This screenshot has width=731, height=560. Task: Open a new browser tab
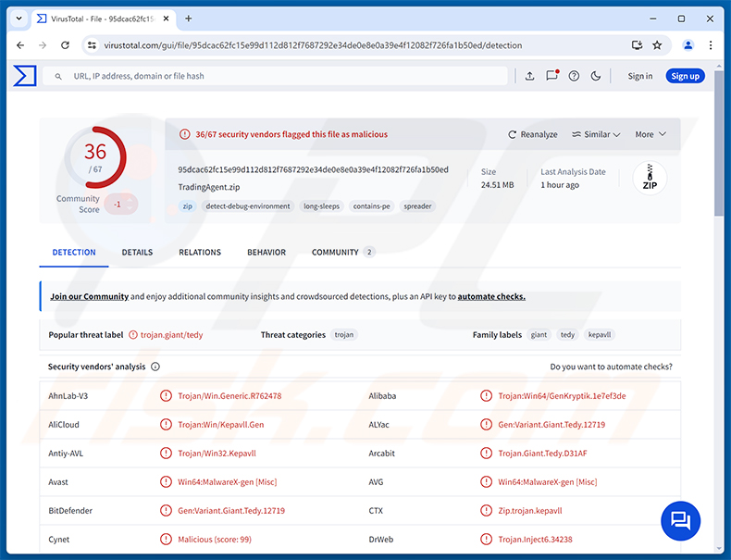tap(189, 19)
